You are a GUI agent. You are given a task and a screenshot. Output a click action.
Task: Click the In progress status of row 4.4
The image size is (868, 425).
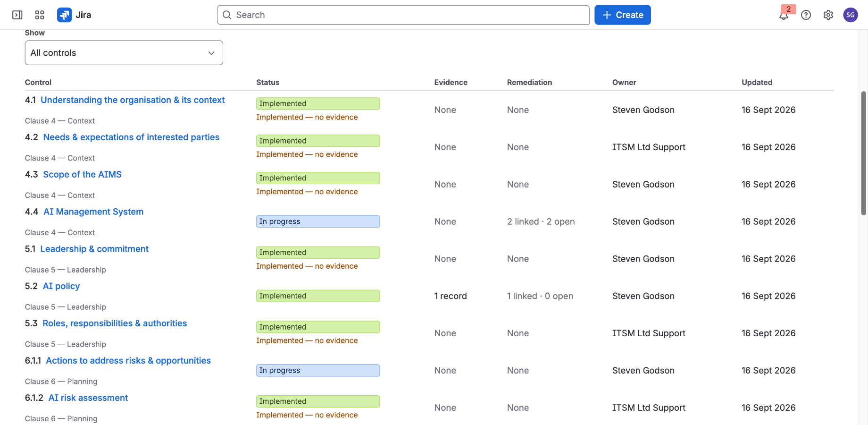point(318,221)
